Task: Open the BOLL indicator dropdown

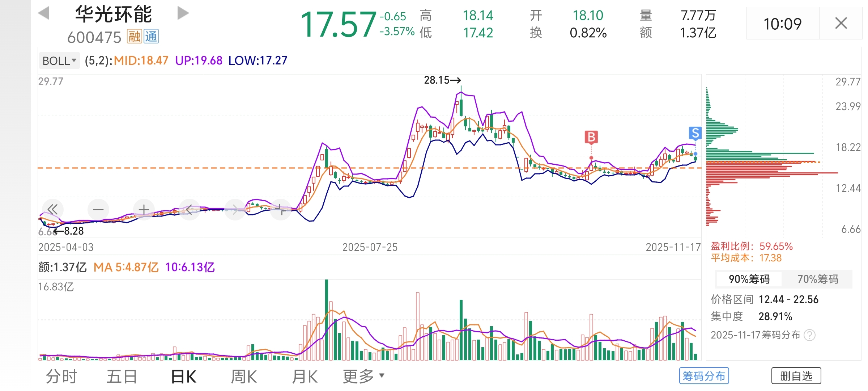Action: pos(59,60)
